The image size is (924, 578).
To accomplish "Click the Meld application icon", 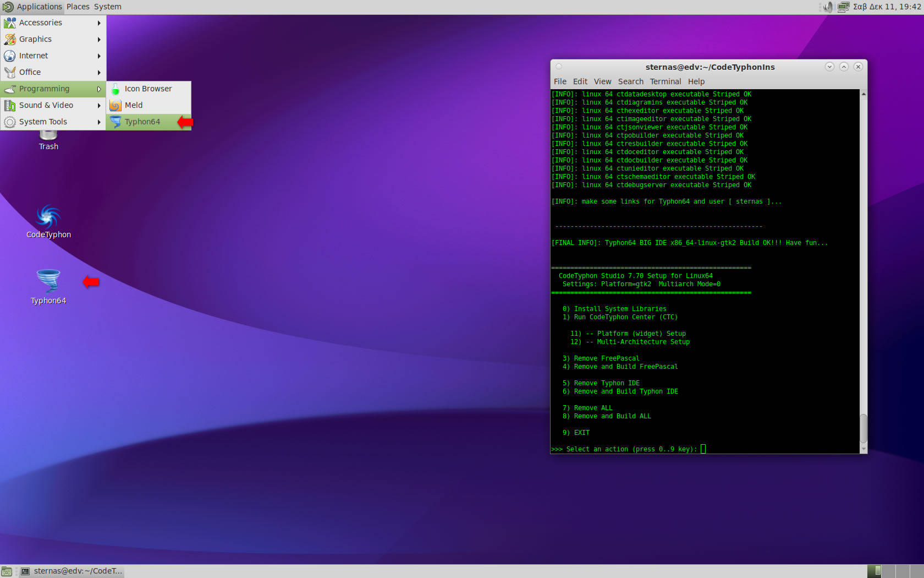I will pyautogui.click(x=116, y=105).
